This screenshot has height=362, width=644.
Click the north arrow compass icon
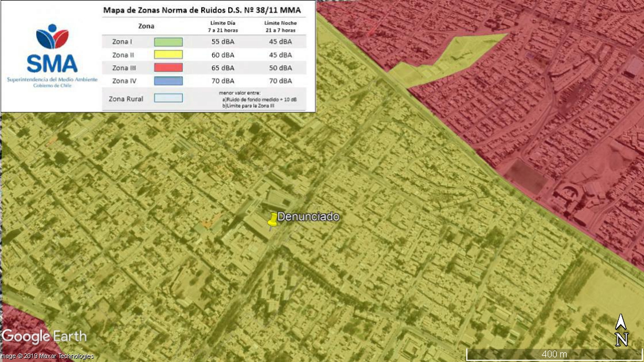tap(621, 330)
